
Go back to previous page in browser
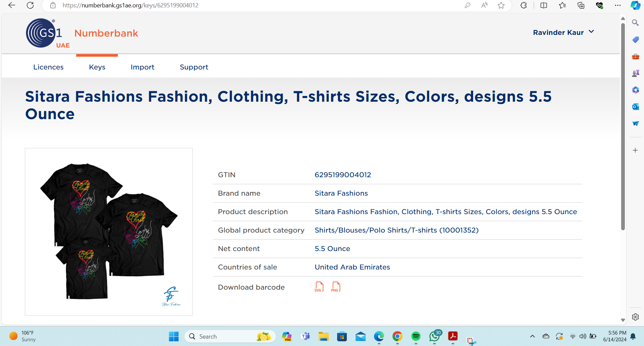[x=12, y=5]
